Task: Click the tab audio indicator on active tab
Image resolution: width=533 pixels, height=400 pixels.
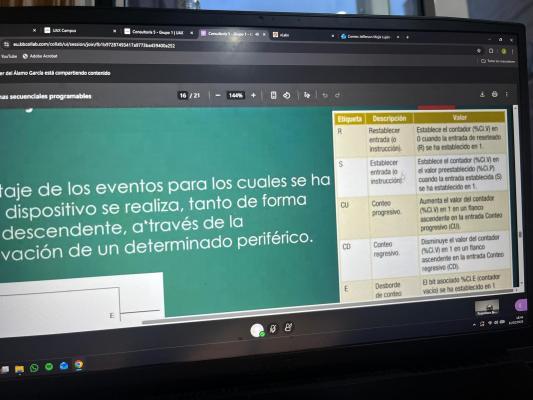Action: 257,34
